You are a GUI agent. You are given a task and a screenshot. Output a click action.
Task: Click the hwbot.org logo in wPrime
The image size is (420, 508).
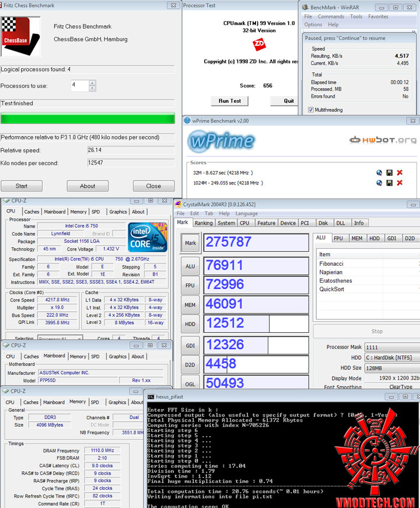(x=383, y=140)
